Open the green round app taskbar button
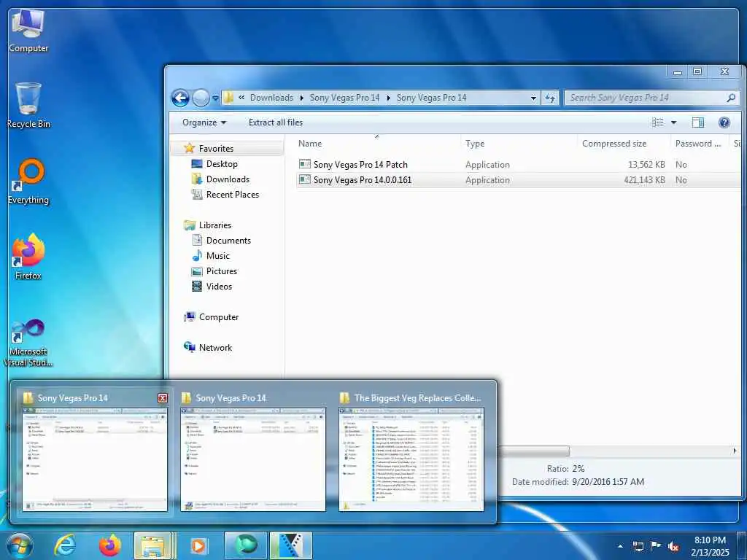The image size is (747, 560). tap(245, 545)
